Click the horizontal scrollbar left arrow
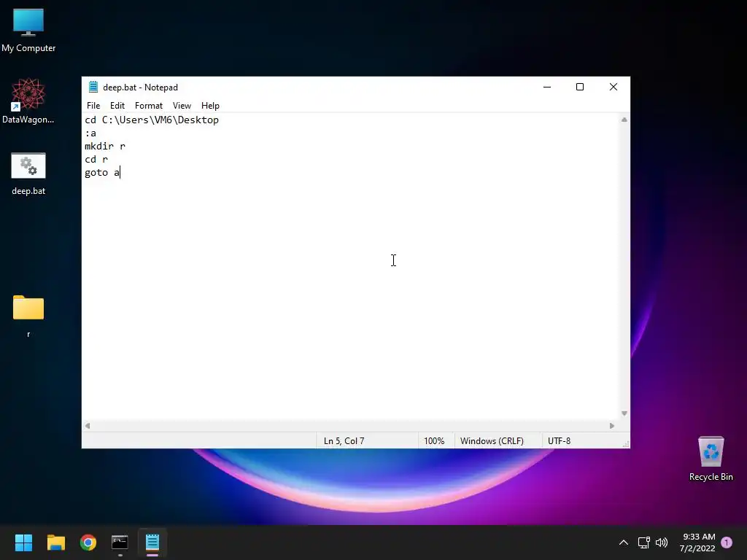This screenshot has height=560, width=747. click(88, 426)
